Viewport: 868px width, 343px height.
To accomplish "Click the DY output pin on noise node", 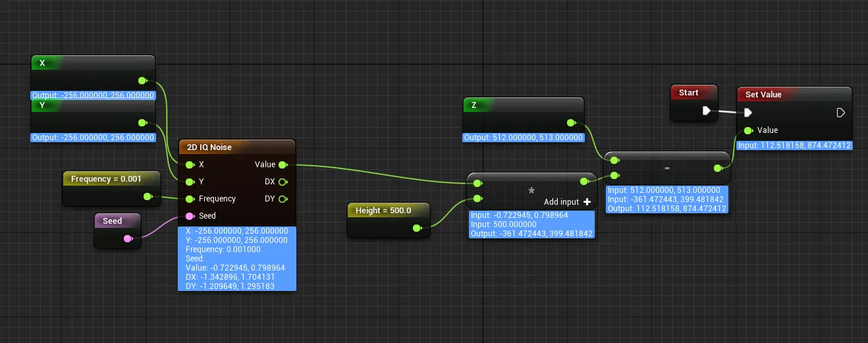I will tap(283, 199).
